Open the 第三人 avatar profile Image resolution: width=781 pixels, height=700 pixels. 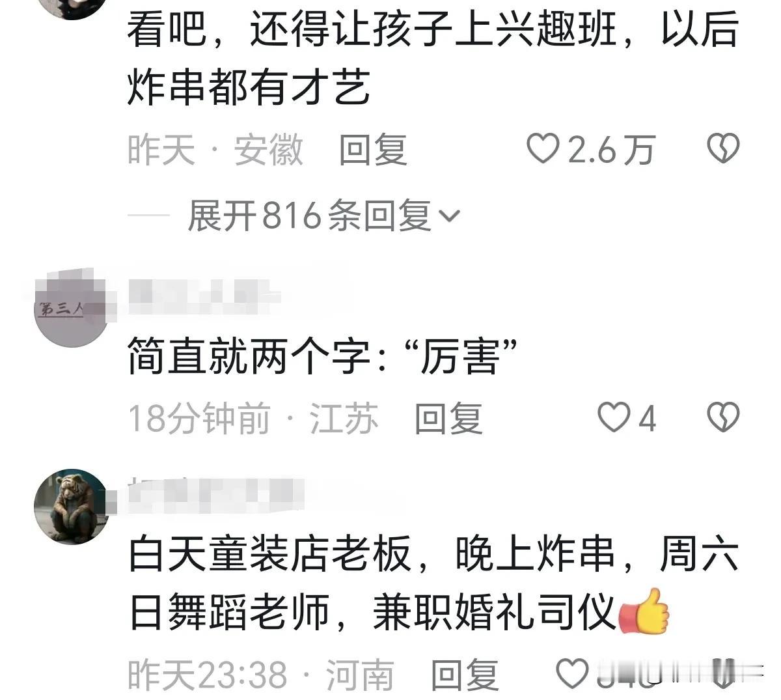click(70, 311)
